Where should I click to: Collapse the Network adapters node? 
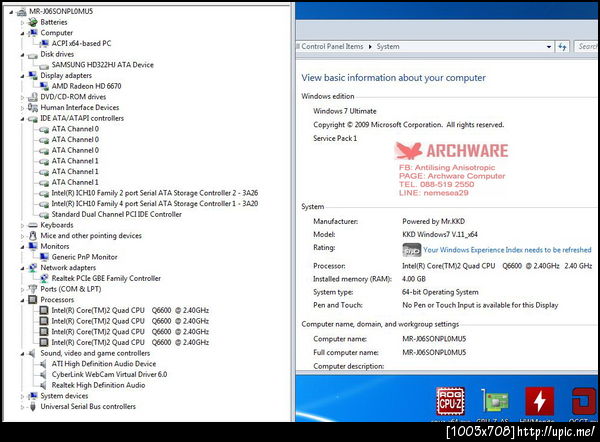(22, 268)
